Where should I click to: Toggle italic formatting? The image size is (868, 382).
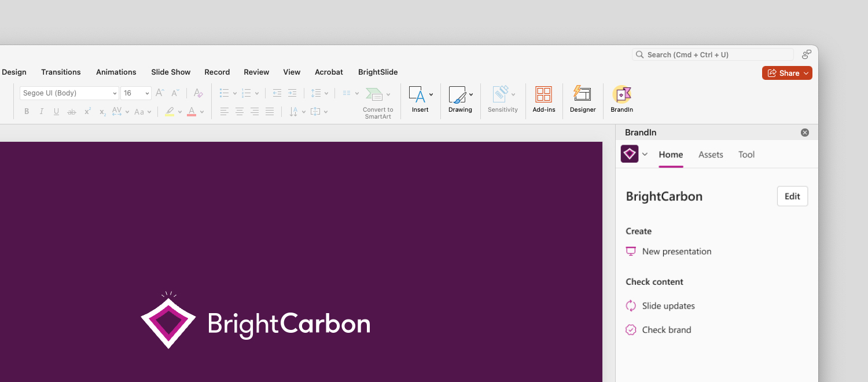[x=42, y=112]
